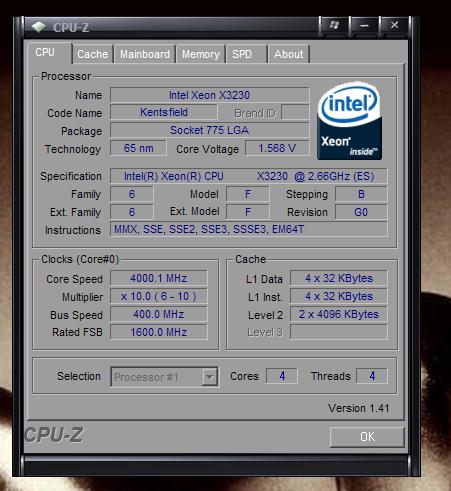Click the Specification text field
This screenshot has width=451, height=491.
(x=249, y=176)
